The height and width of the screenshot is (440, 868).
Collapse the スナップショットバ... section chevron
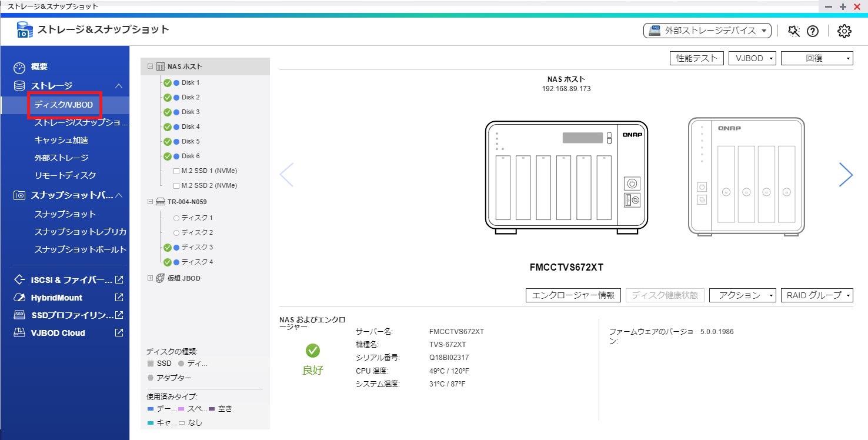[x=118, y=195]
